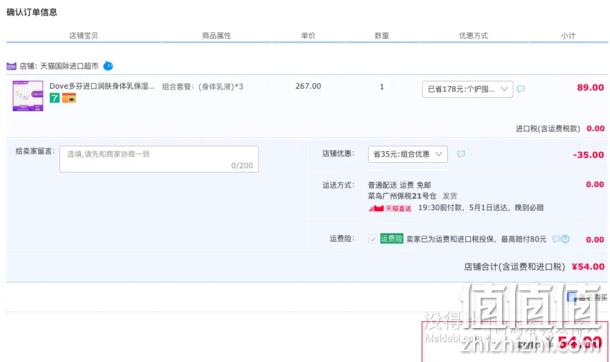This screenshot has width=610, height=362.
Task: Click the unit price 267.00
Action: click(308, 86)
